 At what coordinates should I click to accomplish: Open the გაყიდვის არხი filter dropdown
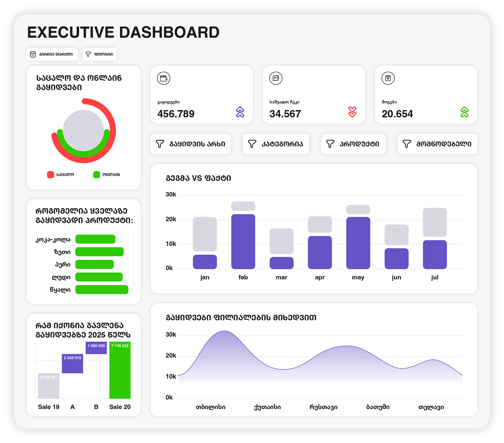191,144
